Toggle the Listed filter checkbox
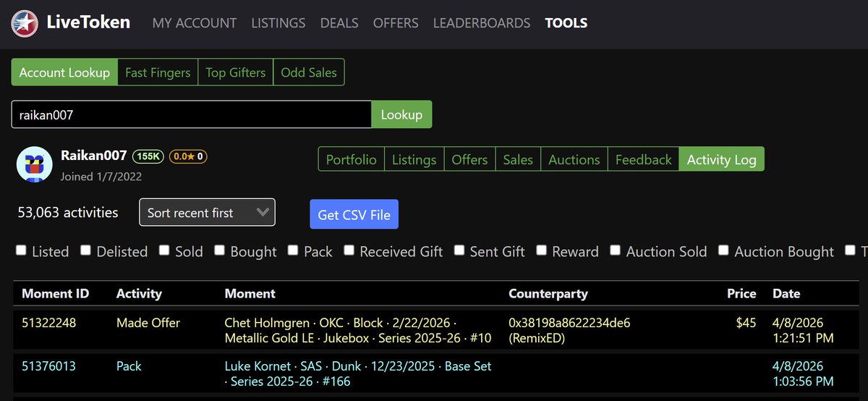 pyautogui.click(x=20, y=250)
